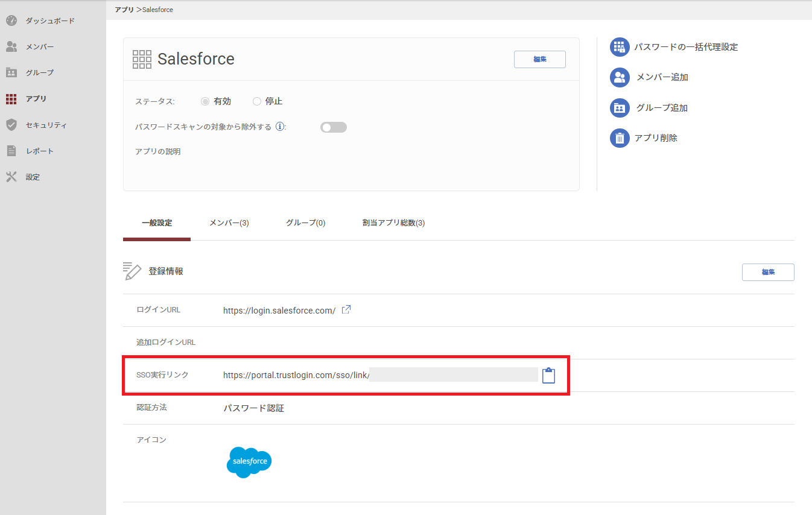Copy the SSO実行リンク with the clipboard icon
The image size is (812, 515).
548,375
